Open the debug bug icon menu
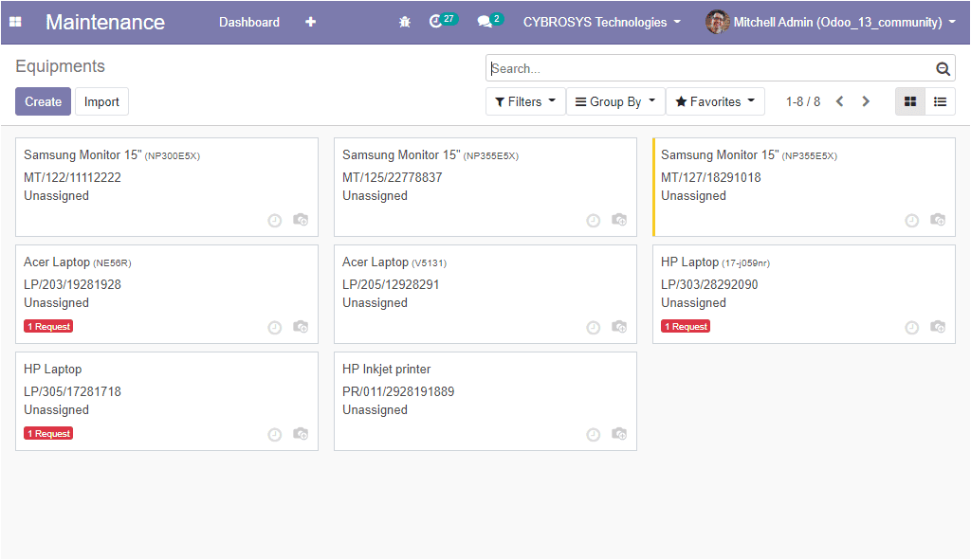 404,22
